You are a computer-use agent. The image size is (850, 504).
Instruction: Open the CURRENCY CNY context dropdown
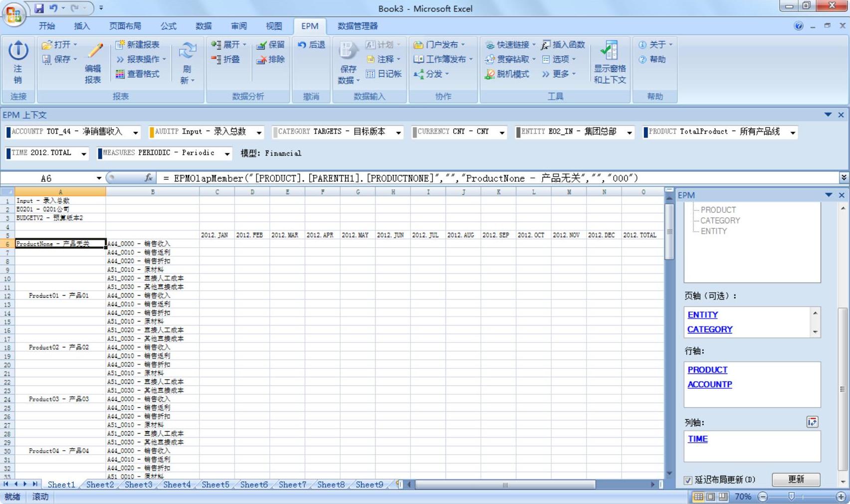pos(502,132)
